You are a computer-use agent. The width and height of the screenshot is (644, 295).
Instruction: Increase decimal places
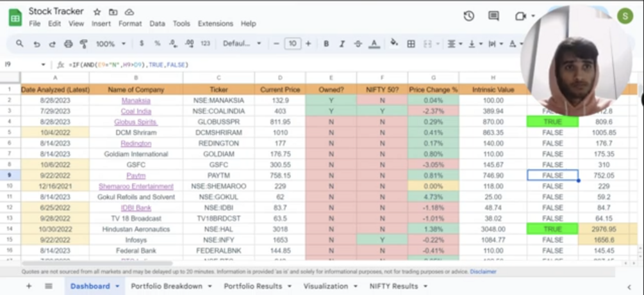(189, 44)
